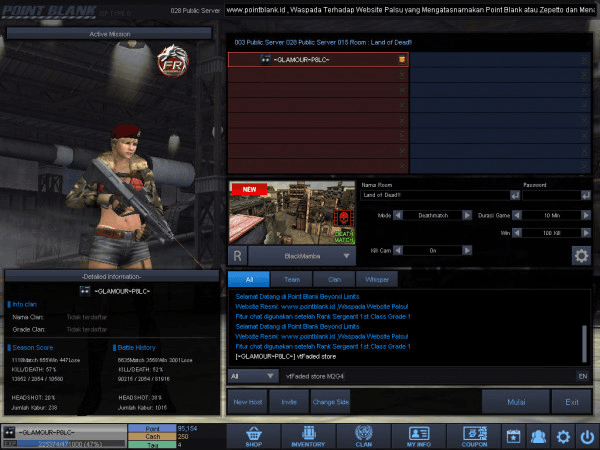Open the calendar event icon

point(514,437)
